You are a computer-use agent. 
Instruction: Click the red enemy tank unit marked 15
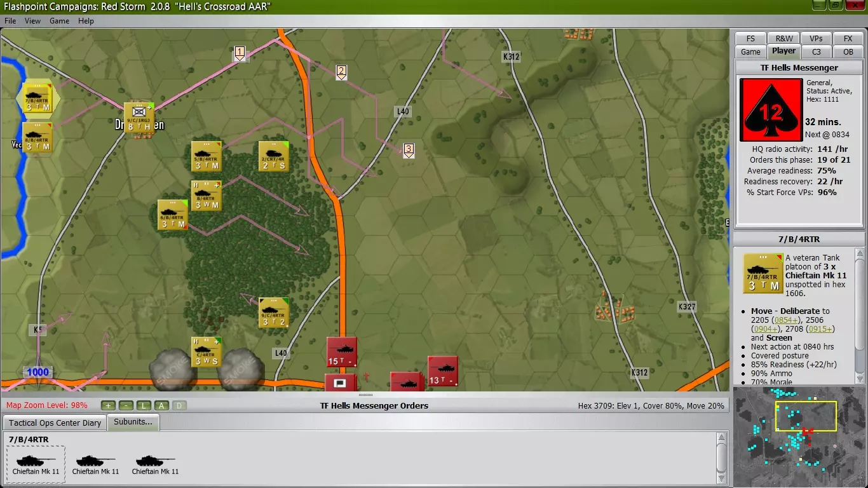[342, 352]
